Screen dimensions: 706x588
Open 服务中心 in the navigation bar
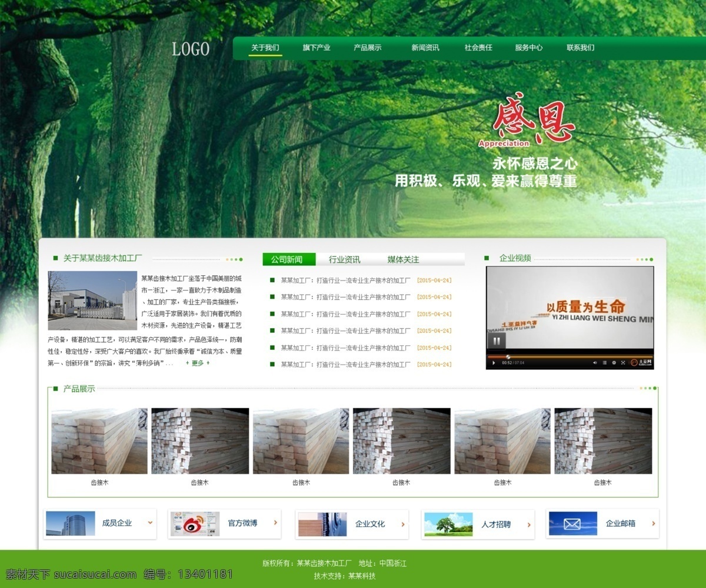coord(528,48)
